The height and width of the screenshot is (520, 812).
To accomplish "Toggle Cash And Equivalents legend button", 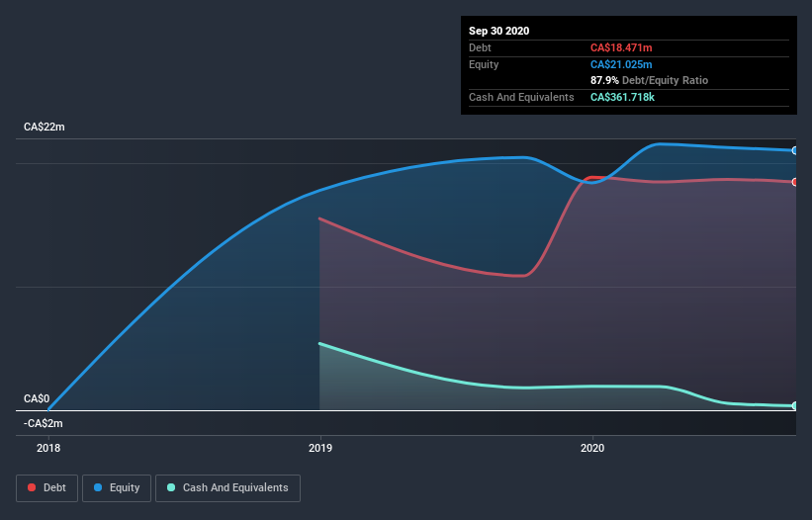I will (227, 488).
